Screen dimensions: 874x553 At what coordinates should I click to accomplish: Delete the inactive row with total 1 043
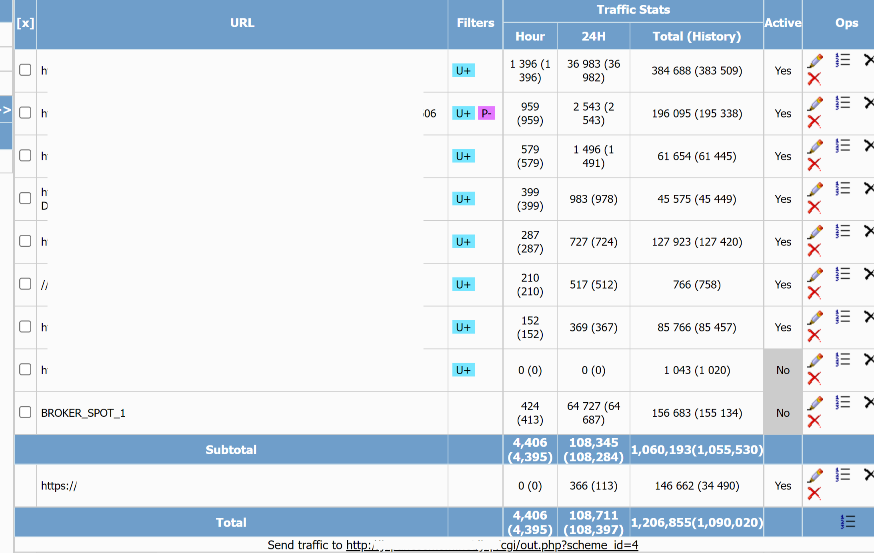[x=814, y=379]
